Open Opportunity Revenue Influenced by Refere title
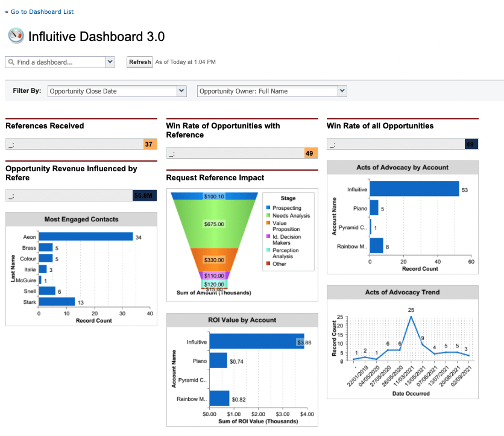This screenshot has width=504, height=436. pos(71,173)
